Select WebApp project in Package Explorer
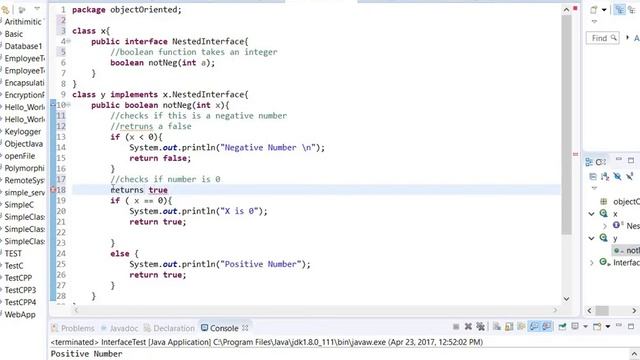This screenshot has width=640, height=360. (x=20, y=314)
